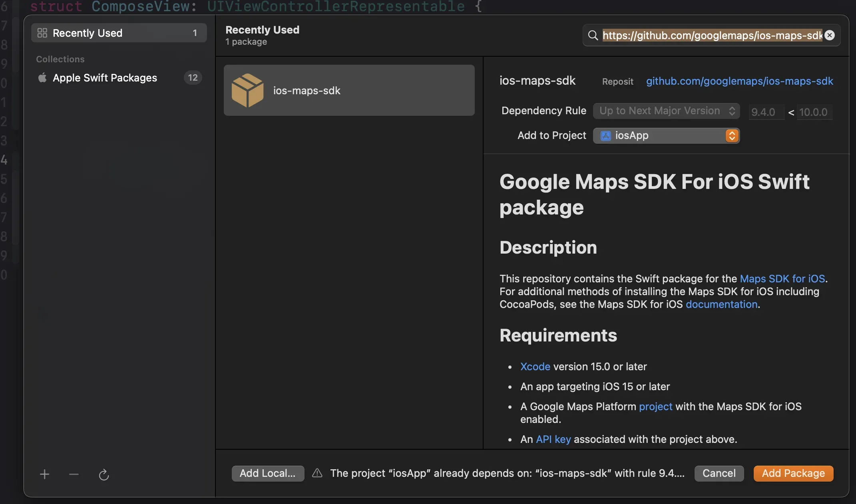Refresh collections using the reload icon
This screenshot has width=856, height=504.
tap(104, 475)
